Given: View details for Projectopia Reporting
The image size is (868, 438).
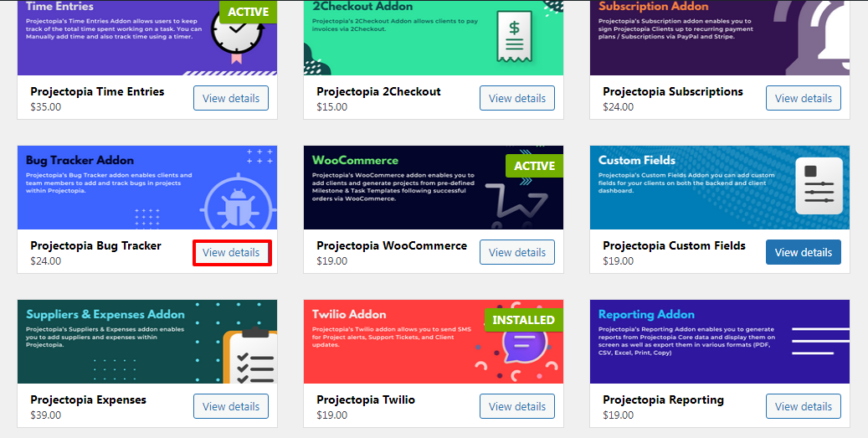Looking at the screenshot, I should coord(804,406).
